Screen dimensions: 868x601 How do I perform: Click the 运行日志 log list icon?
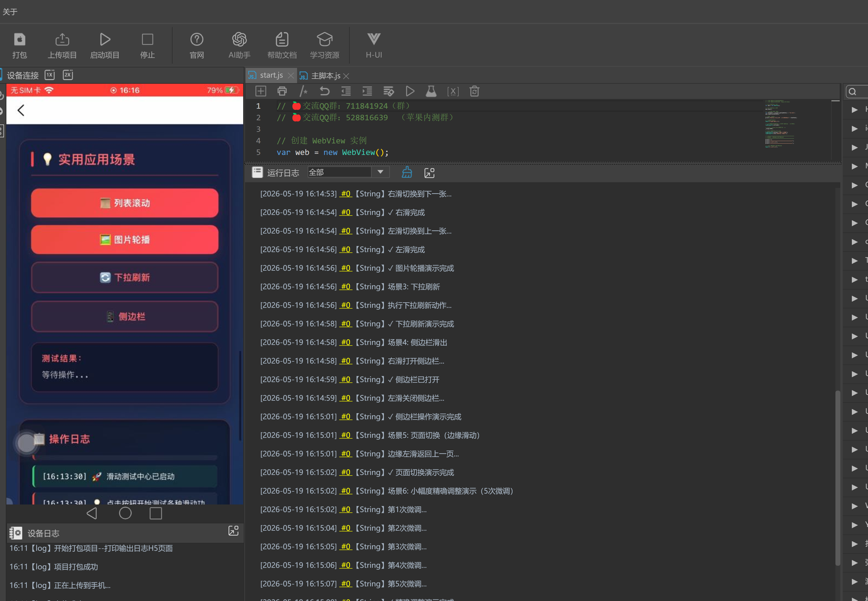(257, 172)
